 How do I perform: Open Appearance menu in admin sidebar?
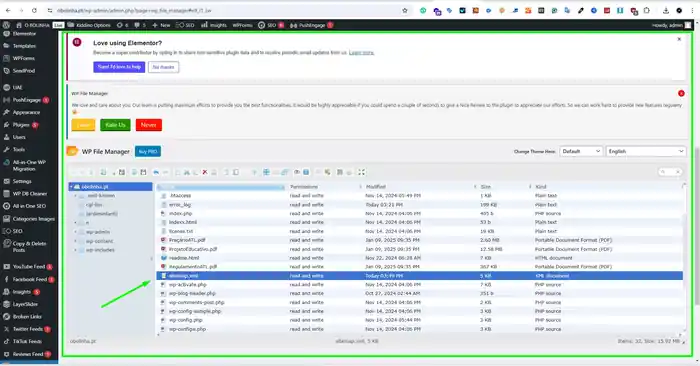tap(26, 112)
